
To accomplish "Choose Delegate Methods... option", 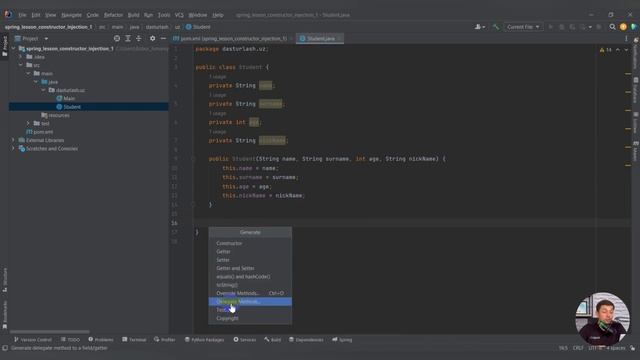I will tap(250, 302).
